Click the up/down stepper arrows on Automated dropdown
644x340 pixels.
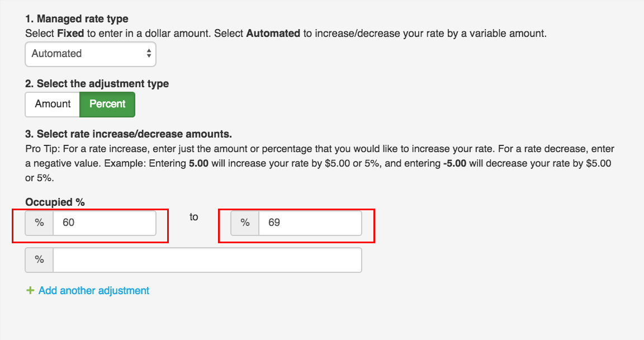pos(148,54)
